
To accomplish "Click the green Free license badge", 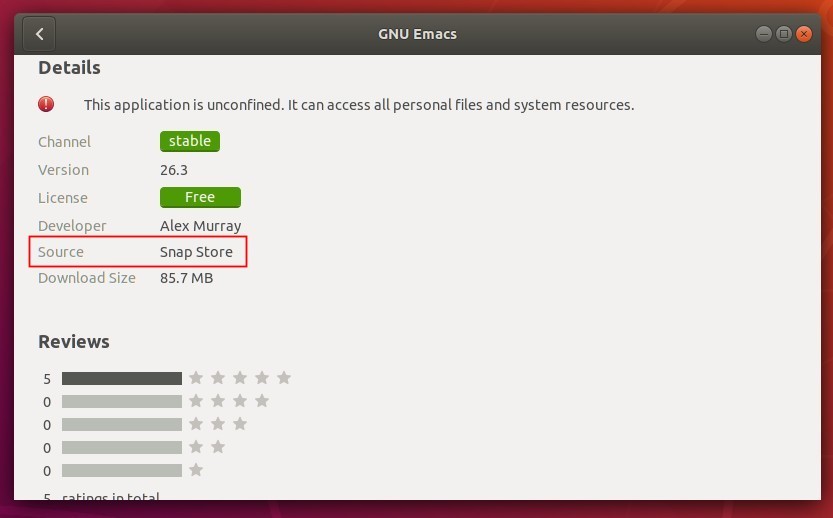I will tap(200, 197).
